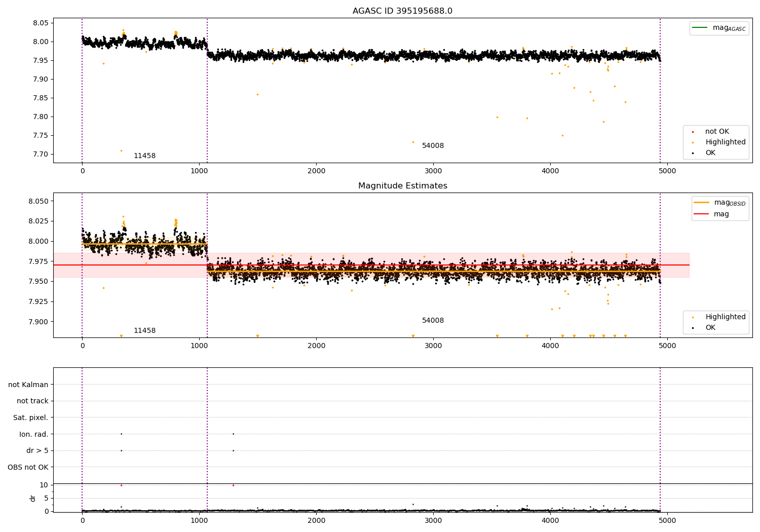Select the 'OK' legend label in the top panel

[x=710, y=153]
